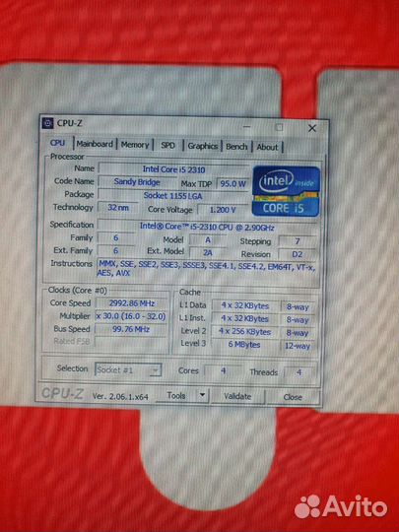The image size is (399, 532).
Task: Close the CPU-Z window with X
Action: (x=311, y=128)
